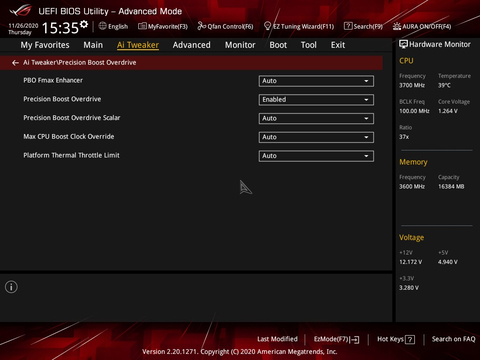Screen dimensions: 480x360
Task: Click the AURA light icon
Action: tap(397, 26)
